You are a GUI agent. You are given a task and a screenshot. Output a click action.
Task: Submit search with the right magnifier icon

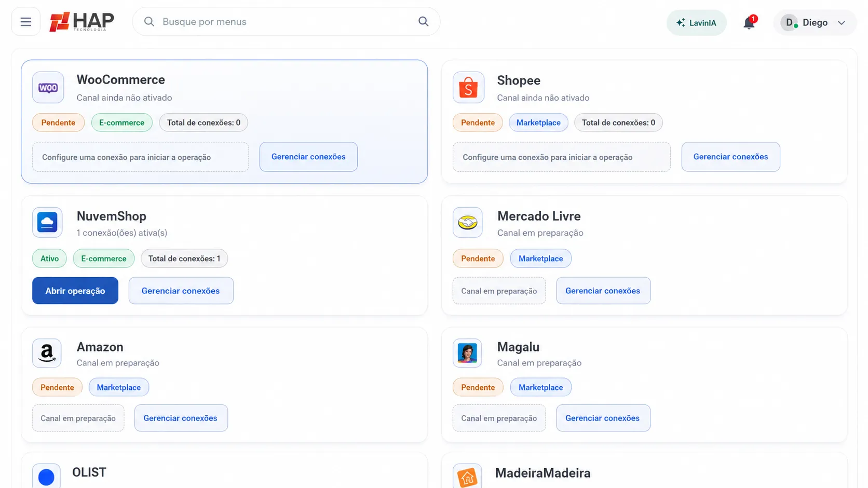pyautogui.click(x=424, y=22)
